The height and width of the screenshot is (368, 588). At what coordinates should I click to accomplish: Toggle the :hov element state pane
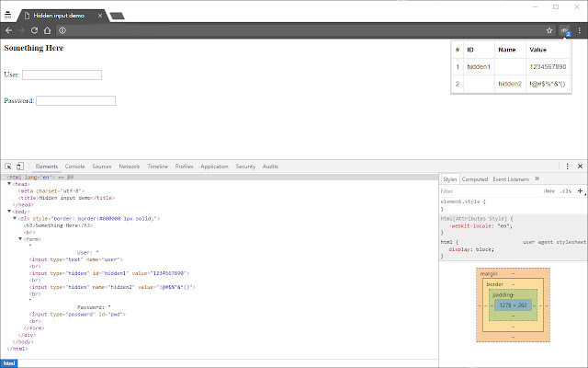point(549,191)
